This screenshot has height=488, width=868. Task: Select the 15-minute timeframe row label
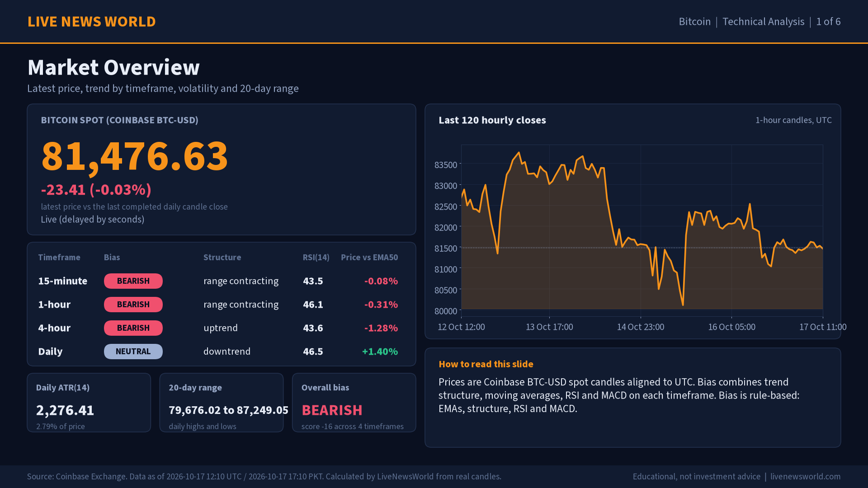63,281
